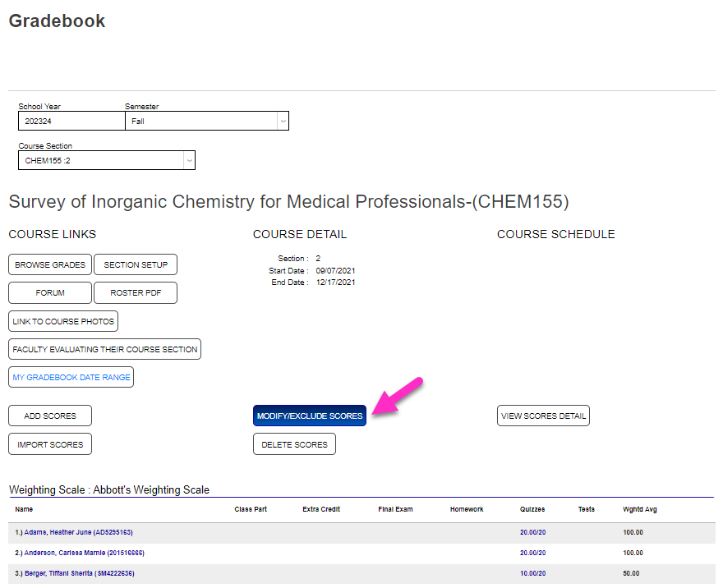Select Modify/Exclude Scores
This screenshot has width=723, height=588.
309,416
